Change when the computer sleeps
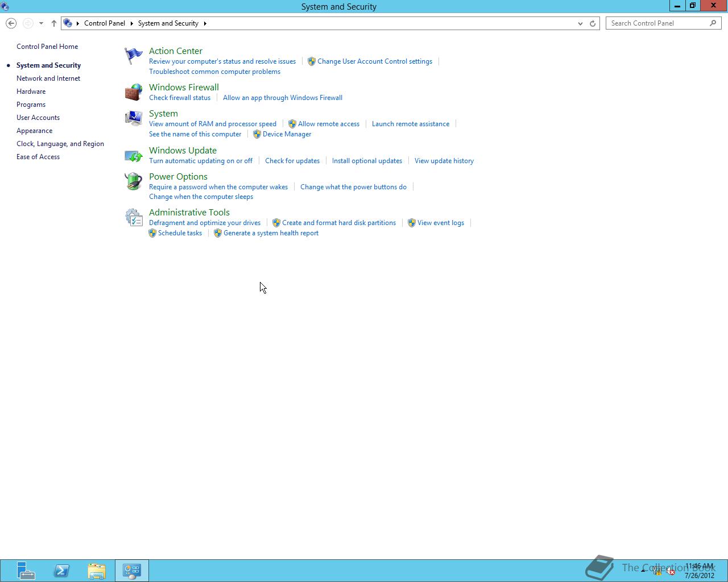This screenshot has height=582, width=728. pyautogui.click(x=201, y=197)
